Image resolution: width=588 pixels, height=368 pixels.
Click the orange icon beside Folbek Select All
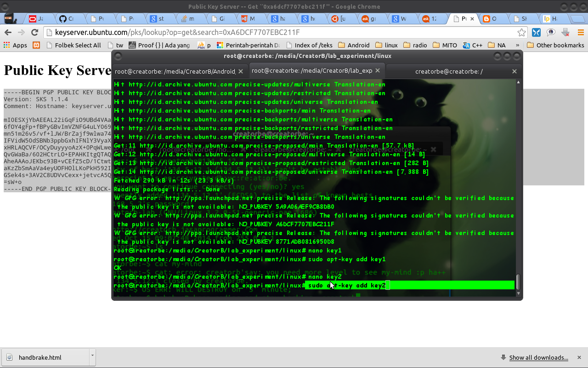[36, 45]
